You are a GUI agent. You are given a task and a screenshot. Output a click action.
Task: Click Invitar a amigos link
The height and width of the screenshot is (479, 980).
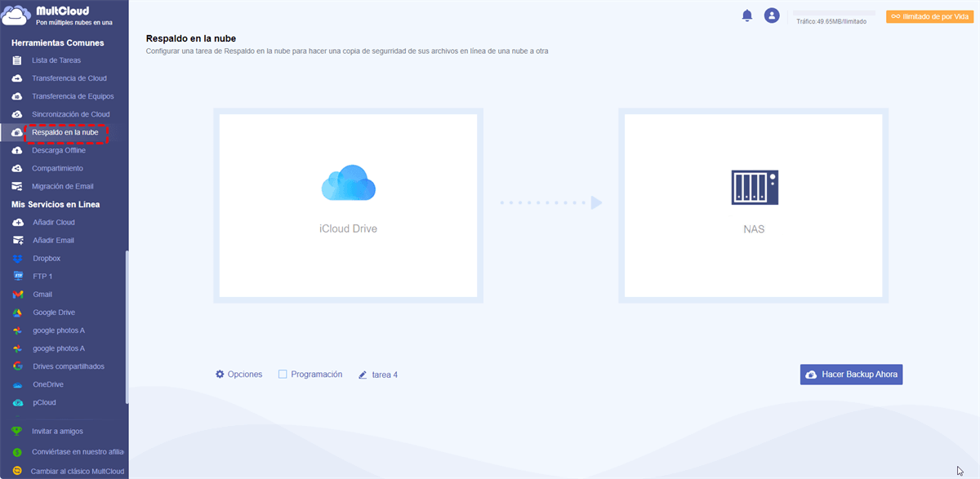coord(57,431)
